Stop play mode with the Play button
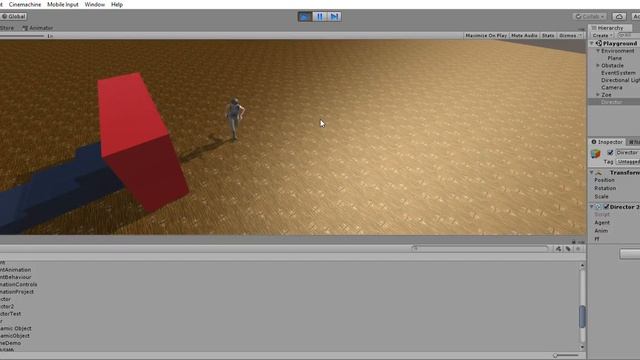This screenshot has height=360, width=640. (x=305, y=17)
